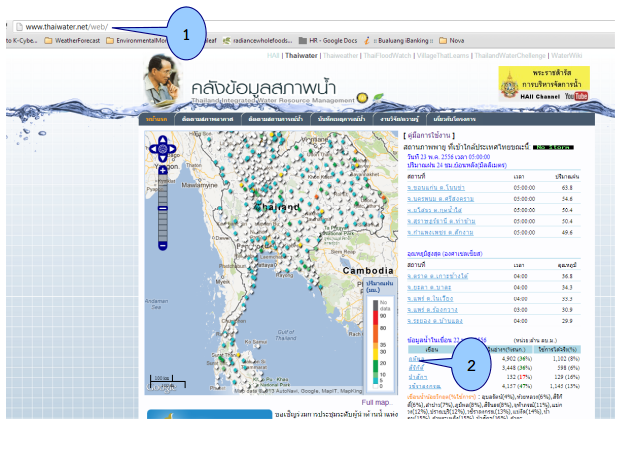
Task: Select the first orange home navigation tab
Action: tap(157, 119)
